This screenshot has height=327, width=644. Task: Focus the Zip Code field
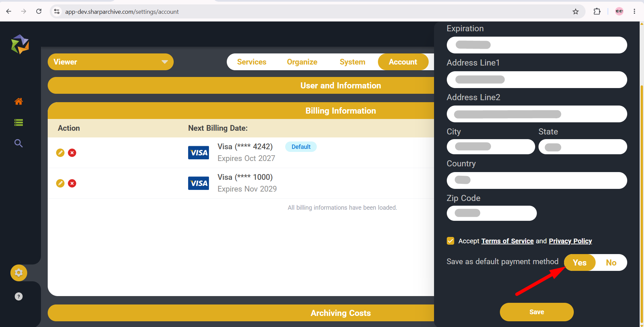[x=491, y=213]
